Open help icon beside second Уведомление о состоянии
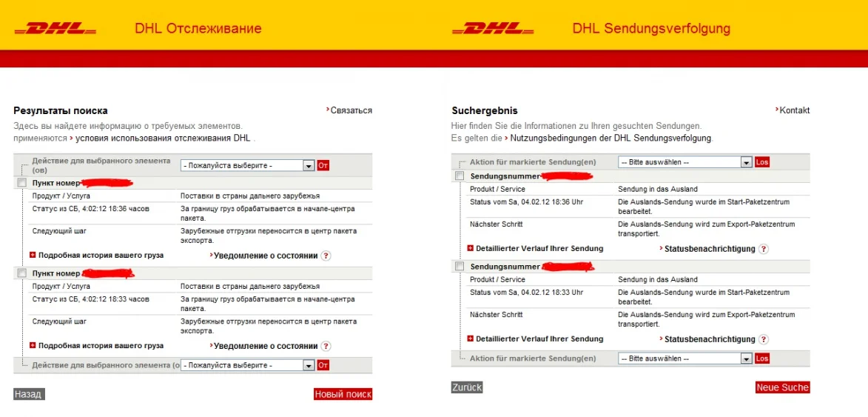Viewport: 868px width, 417px height. 326,346
